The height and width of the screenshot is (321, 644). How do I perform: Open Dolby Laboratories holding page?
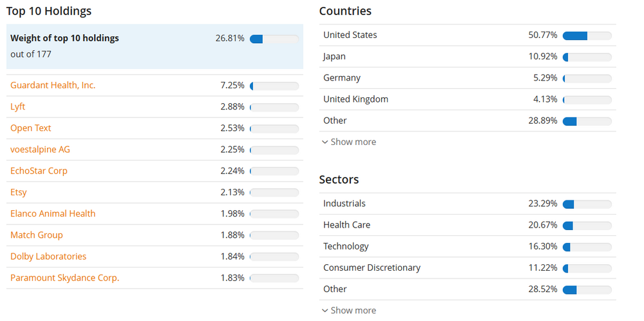[48, 256]
